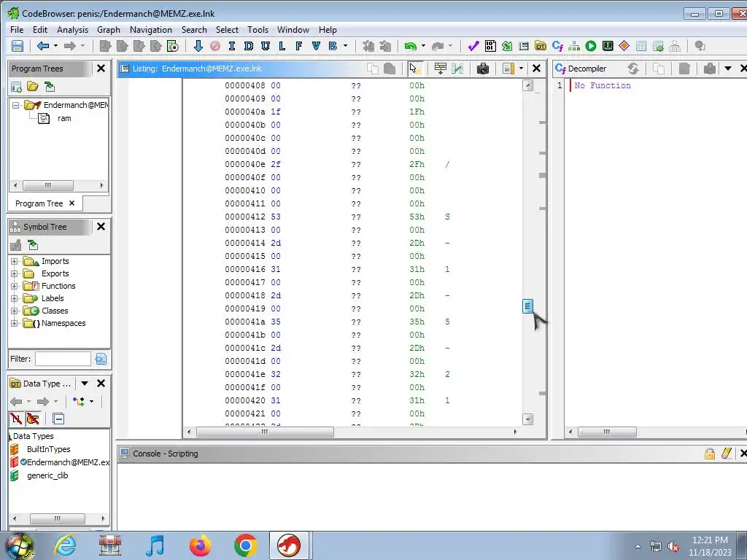Expand the Imports folder

click(x=15, y=262)
